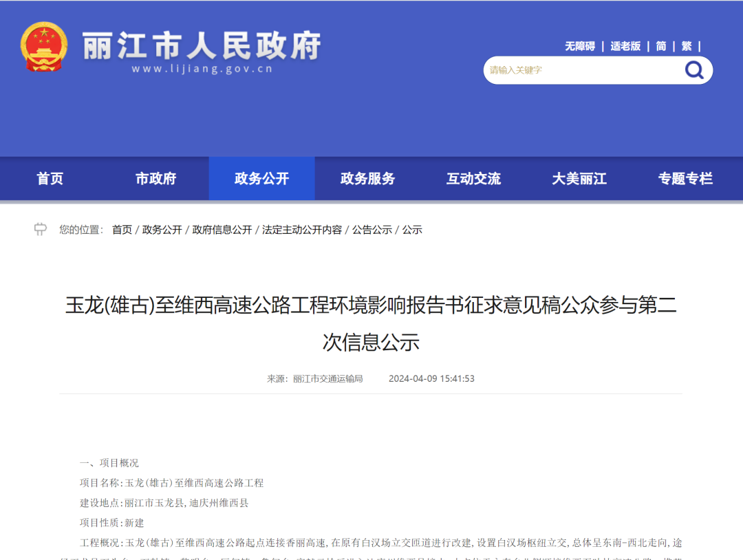Click the search magnifier icon

pyautogui.click(x=694, y=70)
